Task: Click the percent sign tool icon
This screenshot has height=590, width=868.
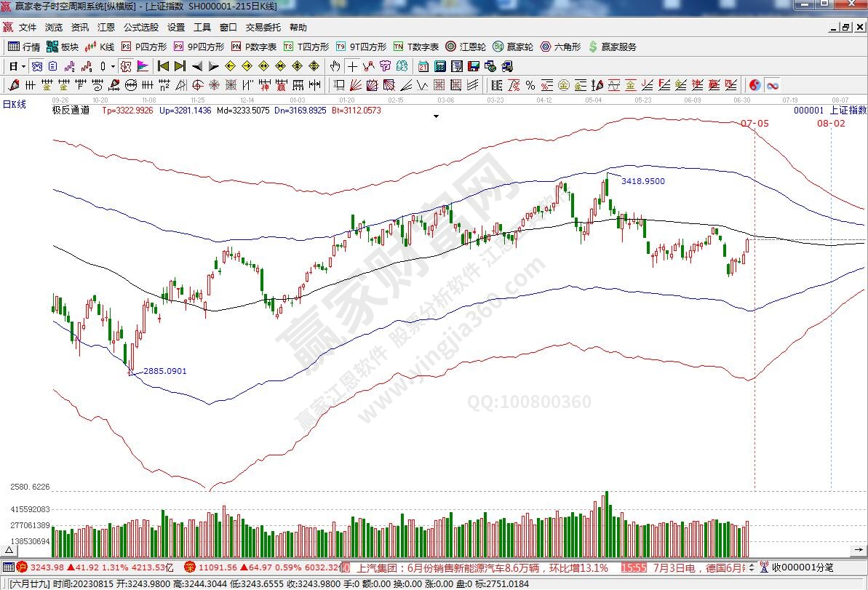Action: (530, 85)
